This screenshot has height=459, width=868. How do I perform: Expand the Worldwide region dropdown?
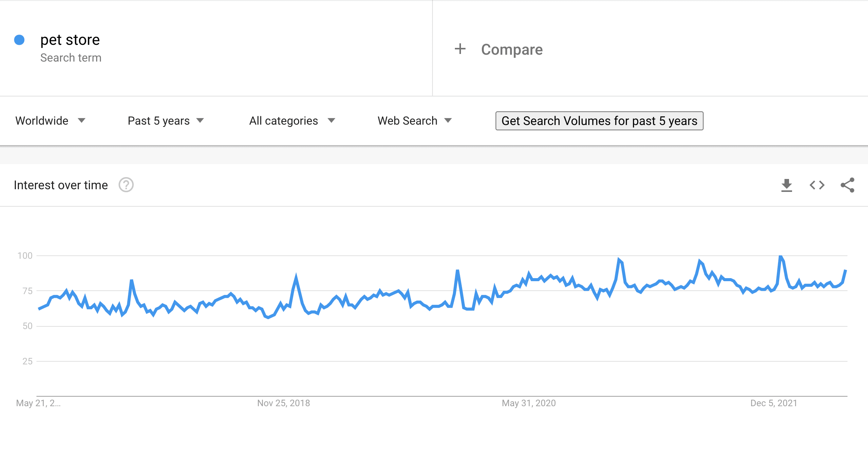pyautogui.click(x=51, y=121)
